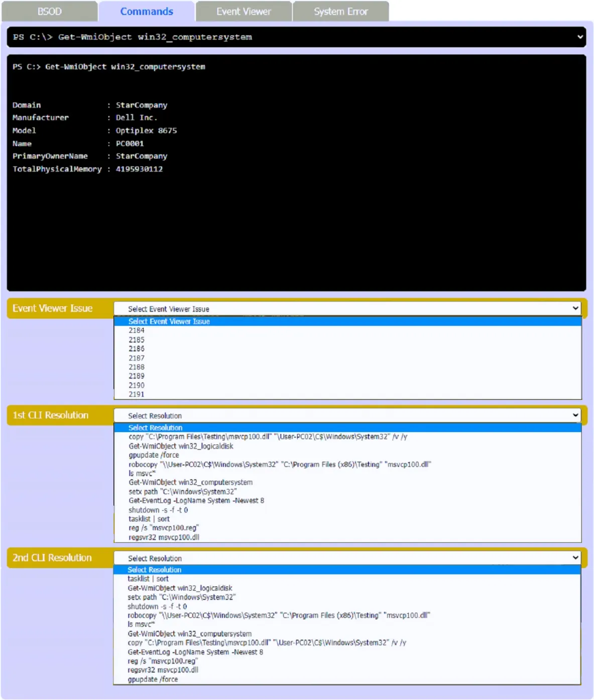Select event issue 2187
594x700 pixels.
coord(347,358)
